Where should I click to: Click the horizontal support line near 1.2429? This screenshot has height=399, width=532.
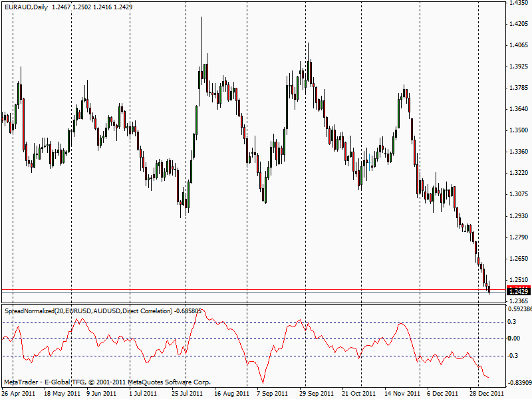(266, 294)
